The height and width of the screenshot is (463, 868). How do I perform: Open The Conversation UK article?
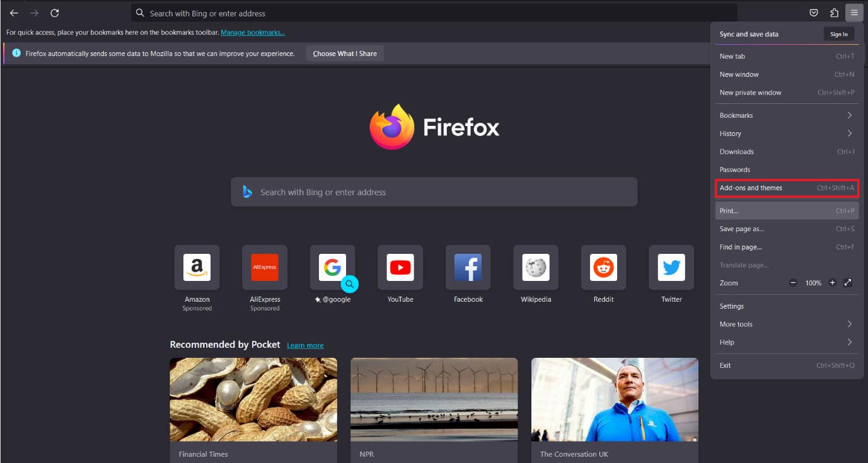615,410
